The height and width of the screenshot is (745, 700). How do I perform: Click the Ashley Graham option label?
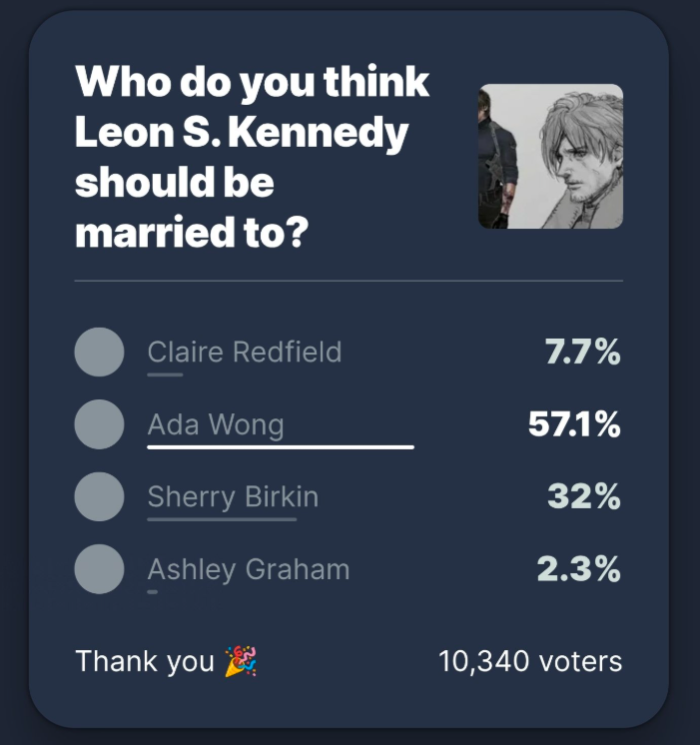249,570
